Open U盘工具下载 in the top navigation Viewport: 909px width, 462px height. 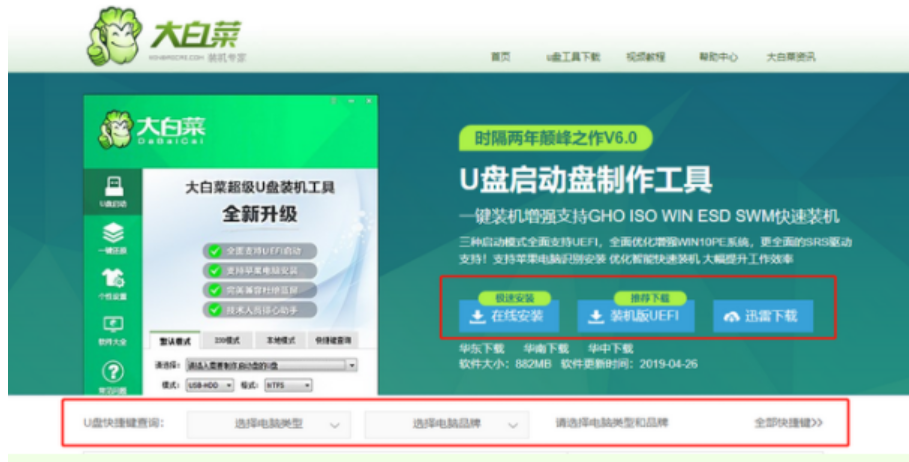pyautogui.click(x=573, y=57)
